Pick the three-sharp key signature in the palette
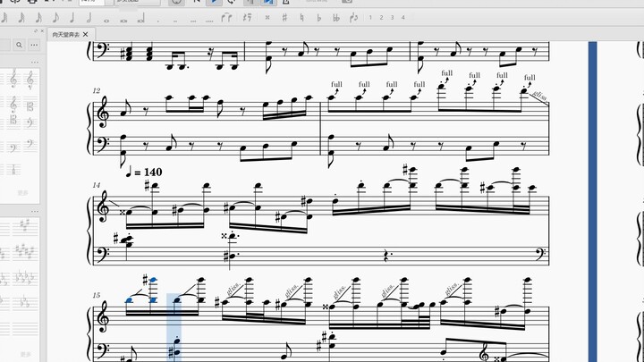The height and width of the screenshot is (362, 644). [23, 226]
